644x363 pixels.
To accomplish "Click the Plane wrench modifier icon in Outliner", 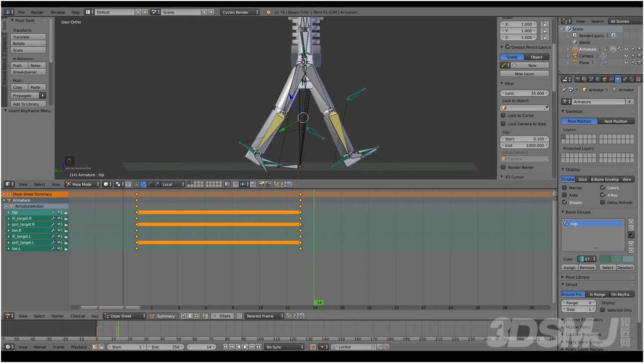I will [x=605, y=63].
